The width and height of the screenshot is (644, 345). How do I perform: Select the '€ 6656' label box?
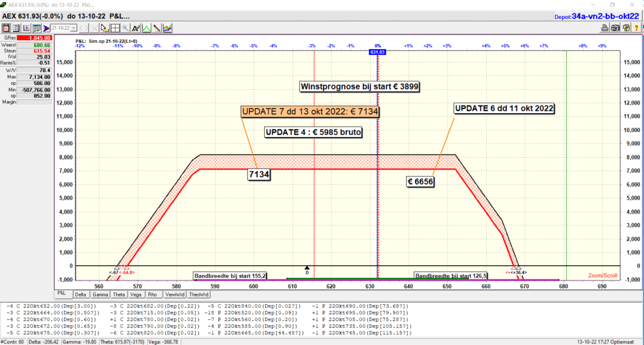tap(421, 182)
